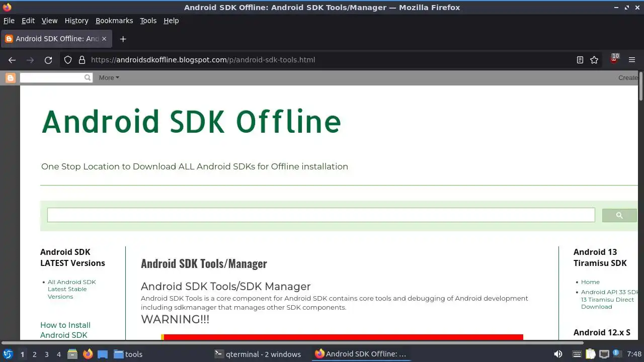
Task: Select Android SDK Offline browser tab
Action: (56, 39)
